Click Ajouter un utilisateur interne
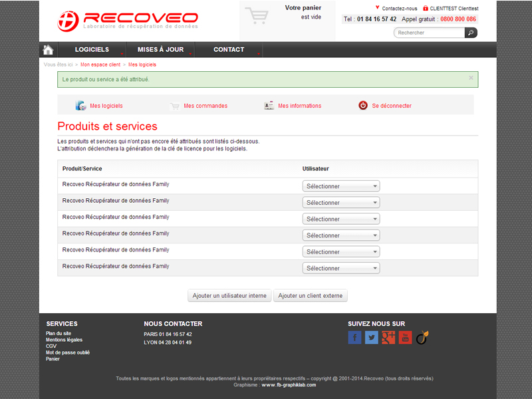The image size is (532, 399). pos(229,296)
